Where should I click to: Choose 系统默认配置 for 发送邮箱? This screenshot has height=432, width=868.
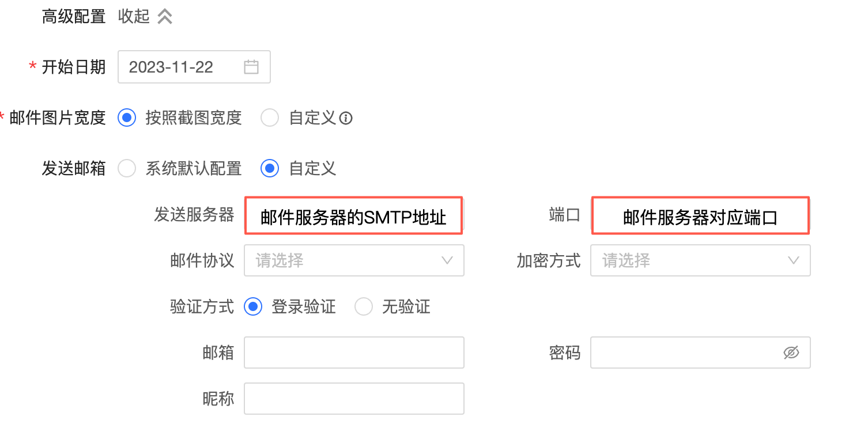click(x=126, y=169)
